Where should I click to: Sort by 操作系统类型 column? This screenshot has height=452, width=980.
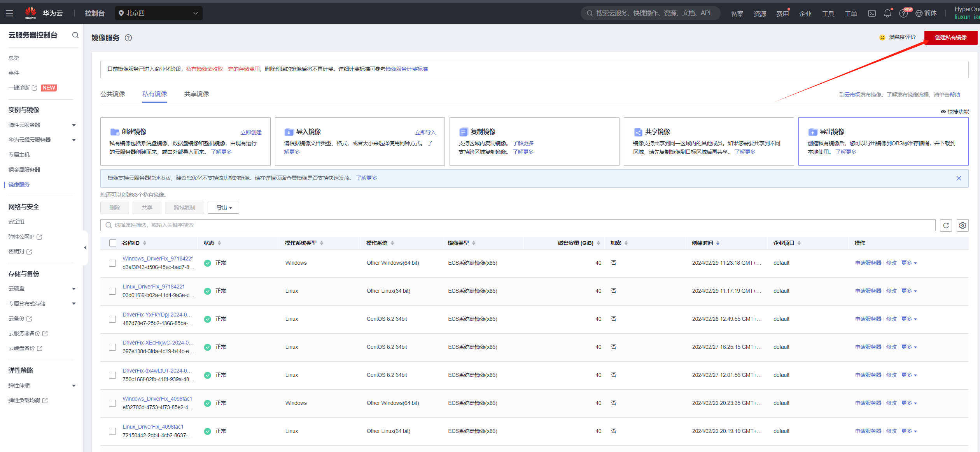pyautogui.click(x=322, y=243)
